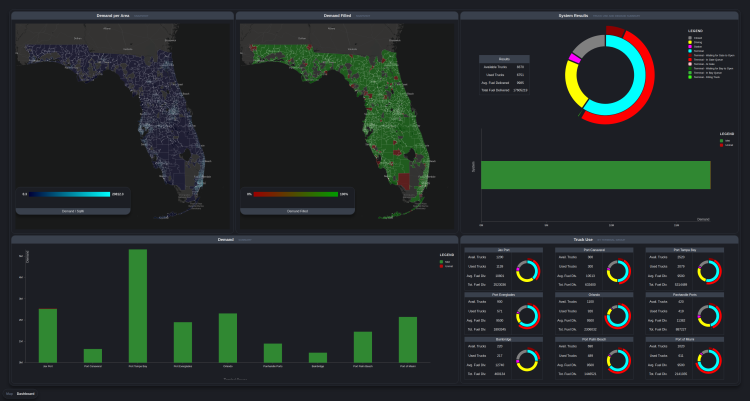Click the large red region on Demand Filled map
Image resolution: width=750 pixels, height=401 pixels.
click(404, 181)
